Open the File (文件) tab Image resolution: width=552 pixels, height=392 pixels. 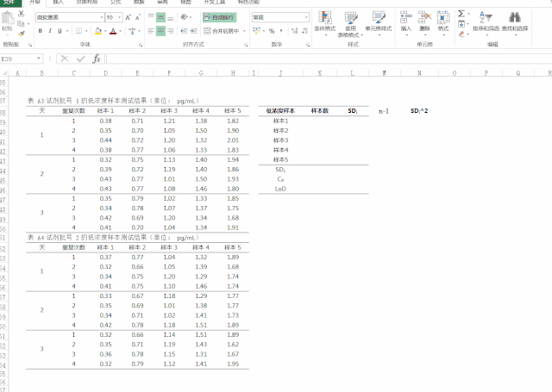9,3
